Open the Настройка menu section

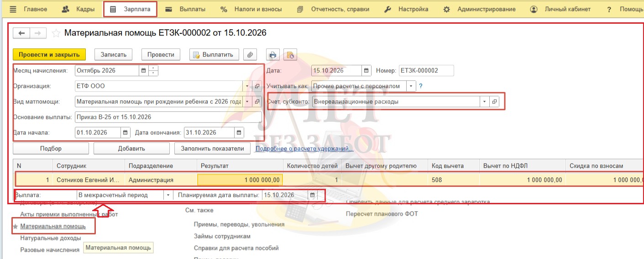[407, 9]
